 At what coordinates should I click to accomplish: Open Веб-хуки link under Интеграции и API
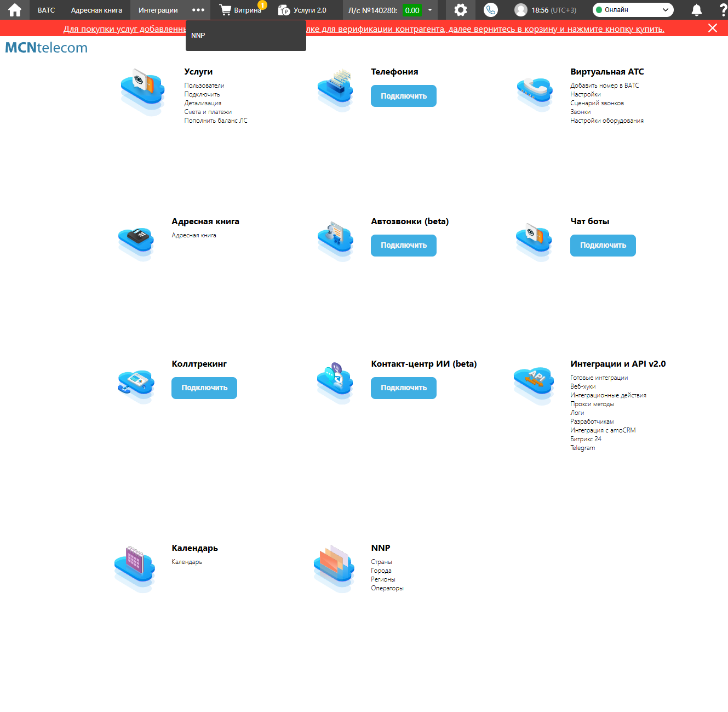coord(583,386)
